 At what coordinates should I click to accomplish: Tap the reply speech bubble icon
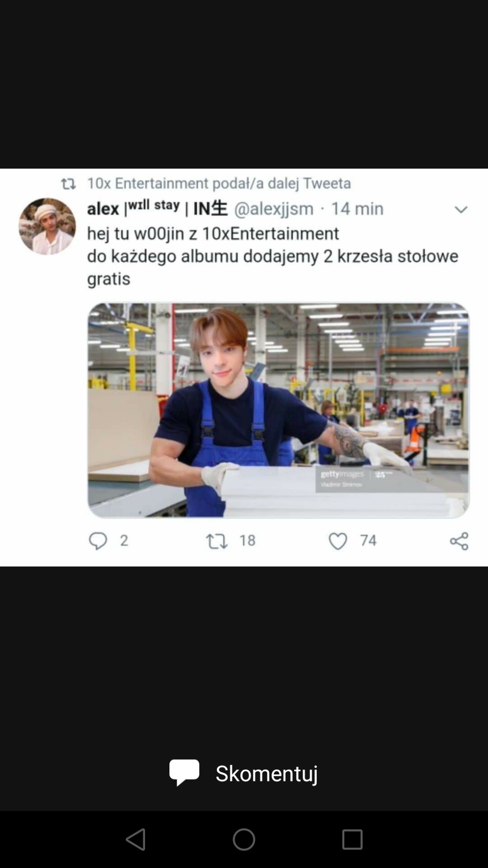[98, 541]
